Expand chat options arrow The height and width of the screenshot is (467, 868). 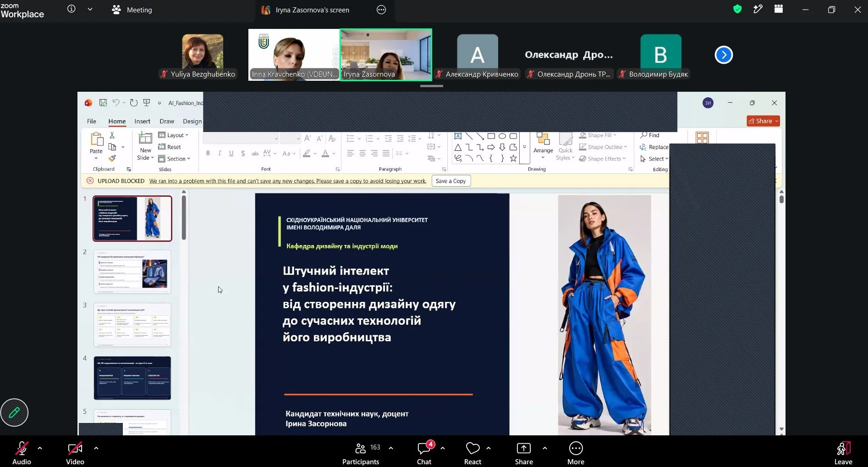pyautogui.click(x=443, y=448)
